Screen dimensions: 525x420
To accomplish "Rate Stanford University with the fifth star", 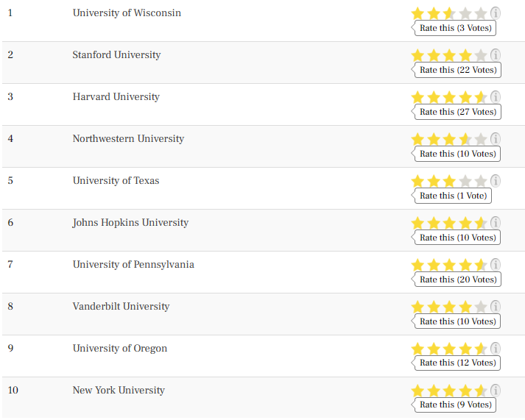I will click(x=481, y=55).
